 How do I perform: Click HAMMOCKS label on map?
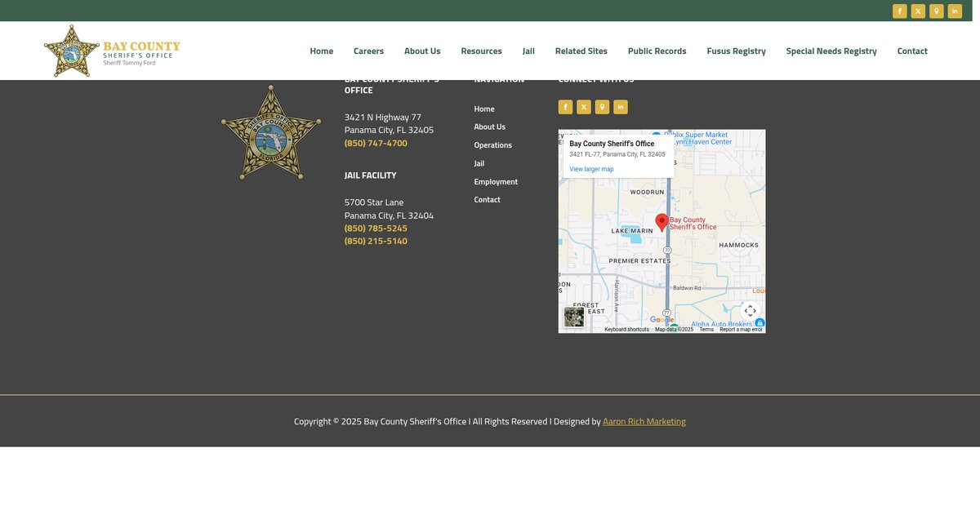[739, 245]
